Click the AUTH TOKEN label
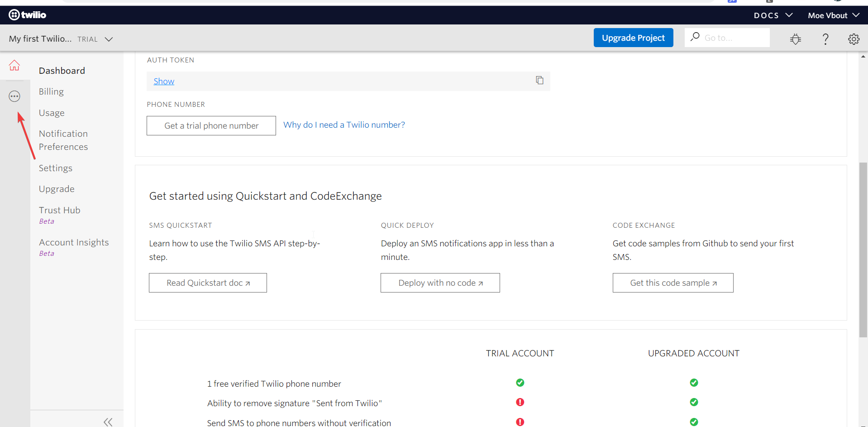Viewport: 868px width, 427px height. [171, 60]
